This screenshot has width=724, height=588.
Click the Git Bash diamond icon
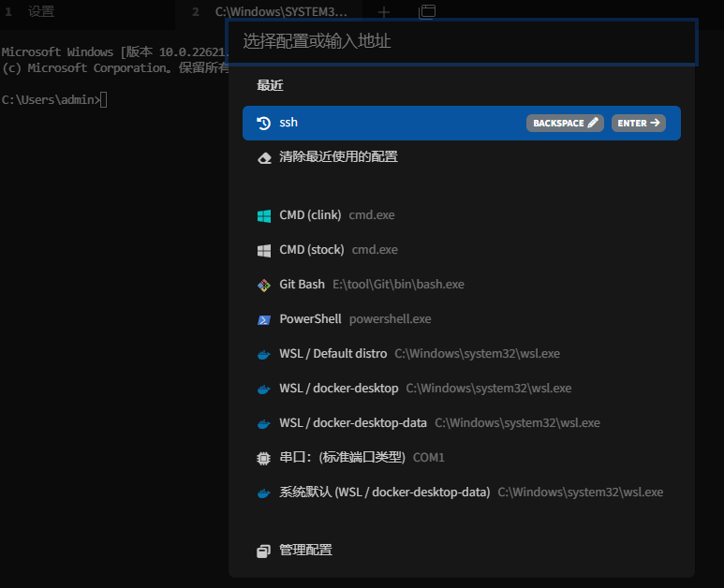tap(264, 285)
